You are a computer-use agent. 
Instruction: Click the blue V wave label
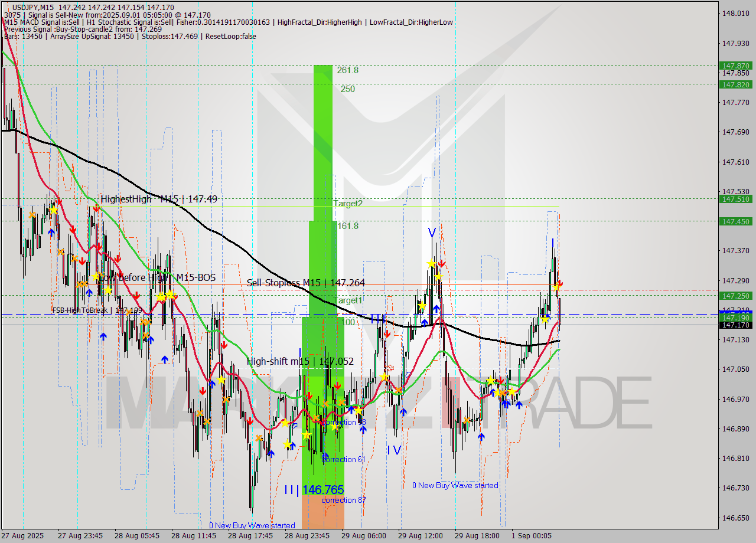point(432,232)
